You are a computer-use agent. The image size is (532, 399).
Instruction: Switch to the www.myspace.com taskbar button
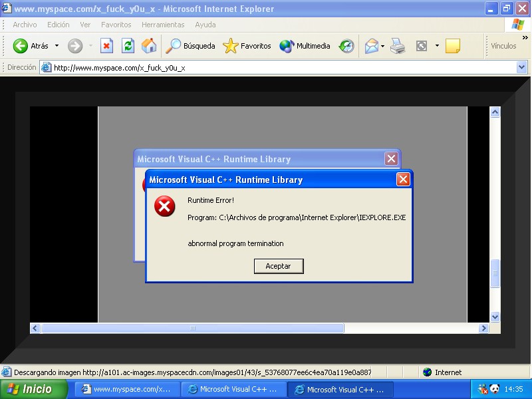[x=127, y=389]
